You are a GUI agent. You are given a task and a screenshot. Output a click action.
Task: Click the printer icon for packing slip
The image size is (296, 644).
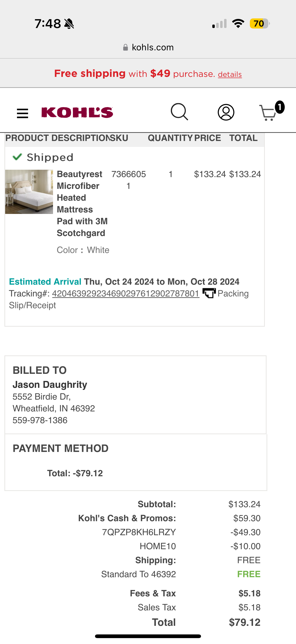click(x=209, y=293)
